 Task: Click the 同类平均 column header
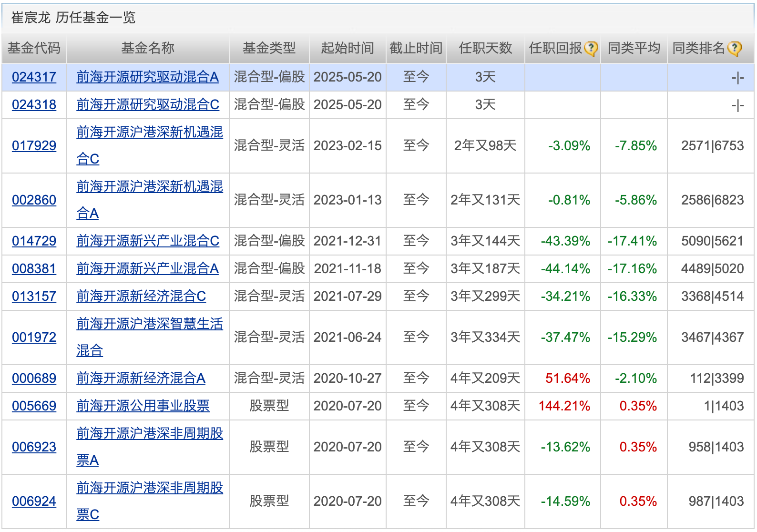634,48
